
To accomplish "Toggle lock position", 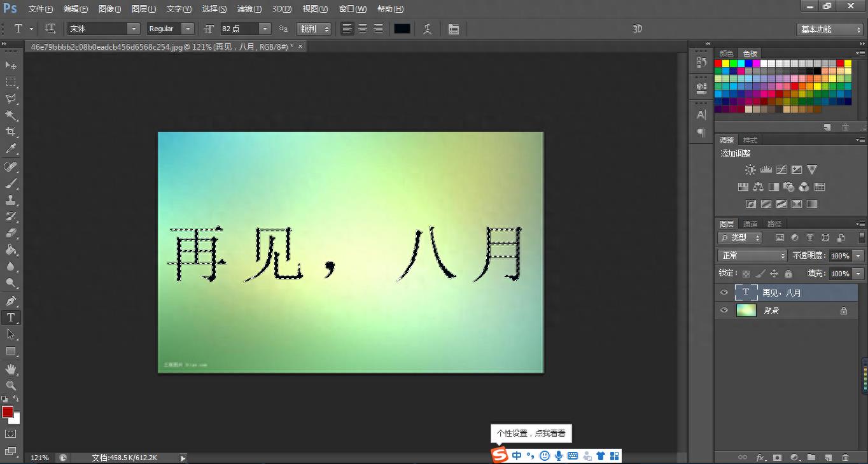I will 774,274.
